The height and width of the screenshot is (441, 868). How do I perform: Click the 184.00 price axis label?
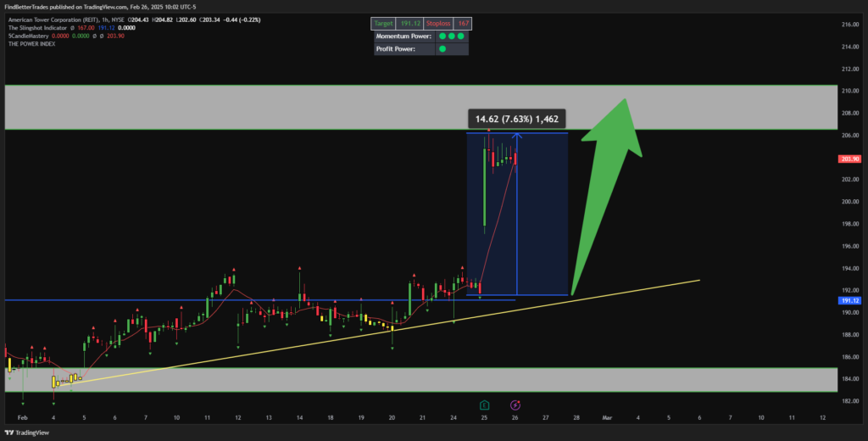pyautogui.click(x=849, y=379)
